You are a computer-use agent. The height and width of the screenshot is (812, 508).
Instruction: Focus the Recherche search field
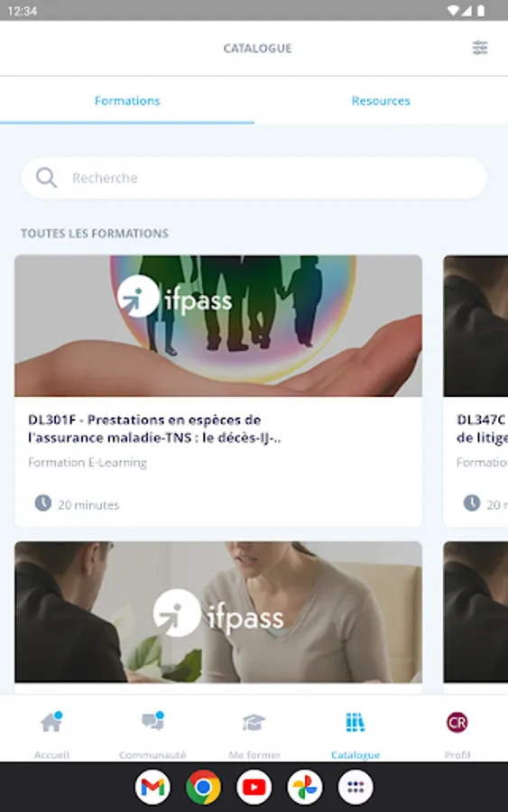[254, 178]
